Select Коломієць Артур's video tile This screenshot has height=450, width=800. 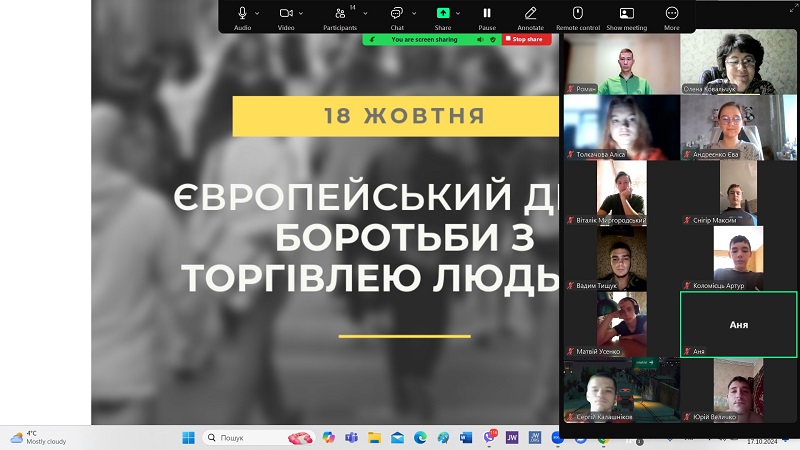point(738,259)
